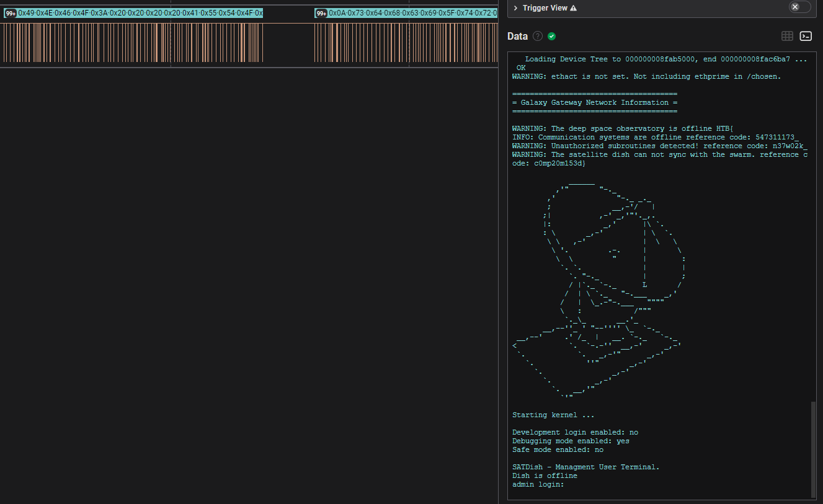Click 'deep space observatory is offline HTB{' line

[623, 128]
